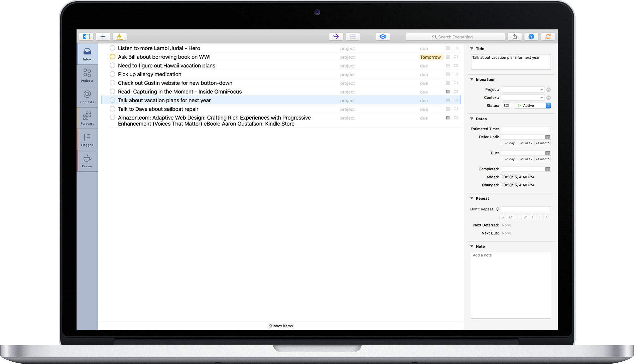Click the plus button to add item
Viewport: 634px width, 364px height.
[x=103, y=37]
